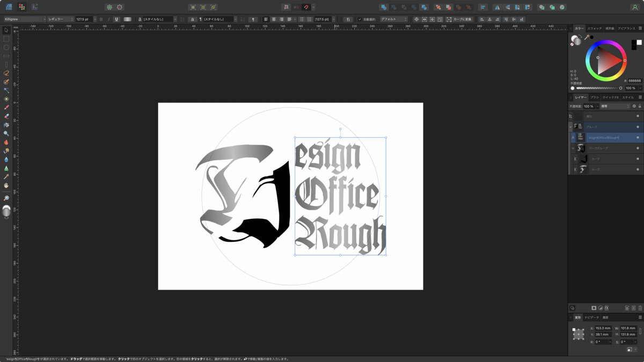This screenshot has width=644, height=362.
Task: Open the 標準 blend mode dropdown
Action: tap(614, 106)
